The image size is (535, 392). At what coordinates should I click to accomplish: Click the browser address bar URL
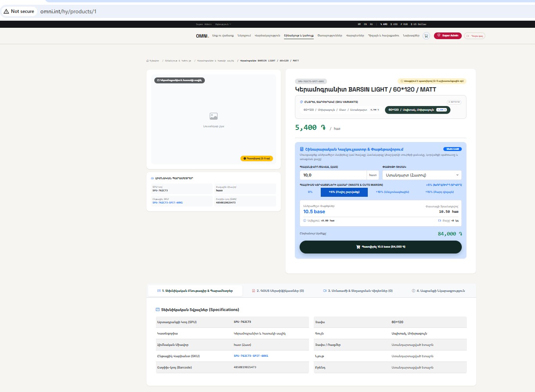(68, 11)
